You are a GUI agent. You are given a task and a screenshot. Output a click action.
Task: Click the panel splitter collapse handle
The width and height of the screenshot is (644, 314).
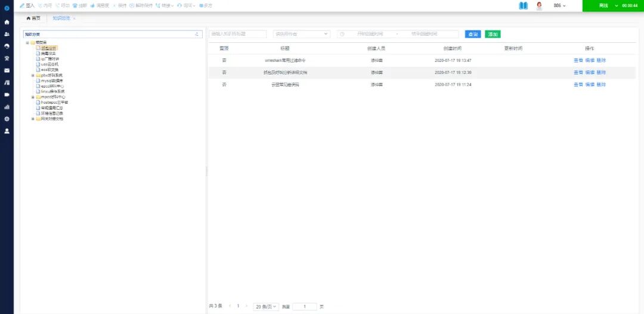click(x=206, y=171)
